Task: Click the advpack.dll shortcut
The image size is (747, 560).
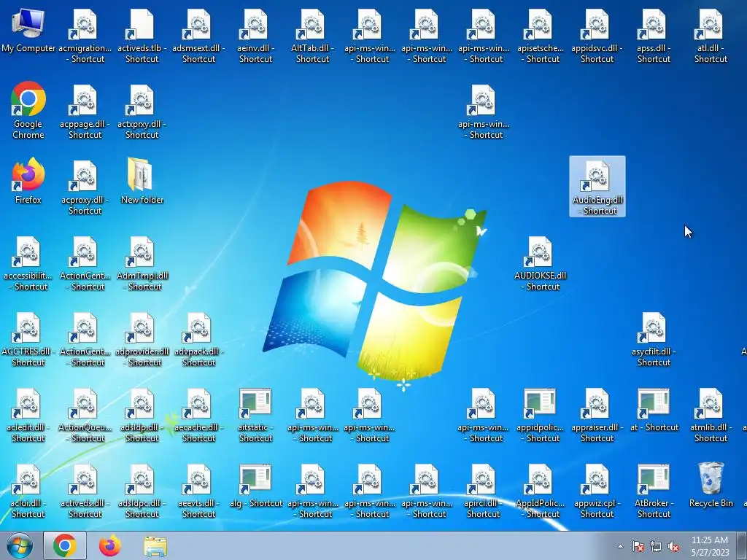Action: (198, 340)
